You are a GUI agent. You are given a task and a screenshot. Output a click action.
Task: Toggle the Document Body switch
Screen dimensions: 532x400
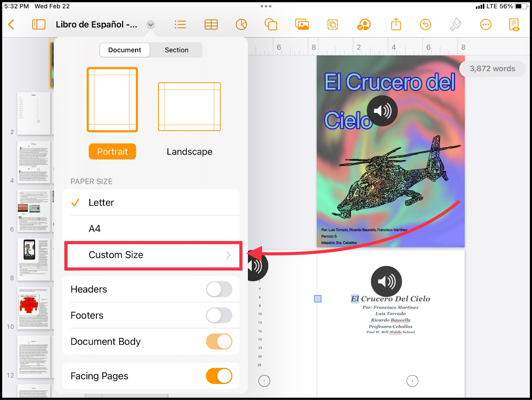tap(219, 342)
